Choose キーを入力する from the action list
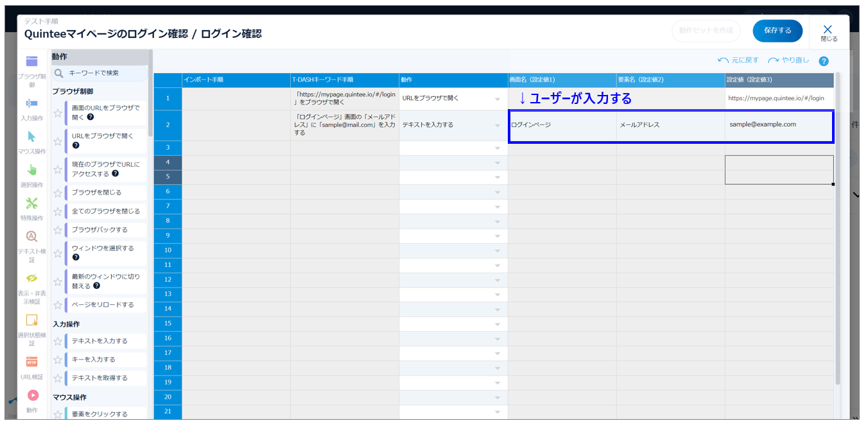 tap(94, 359)
